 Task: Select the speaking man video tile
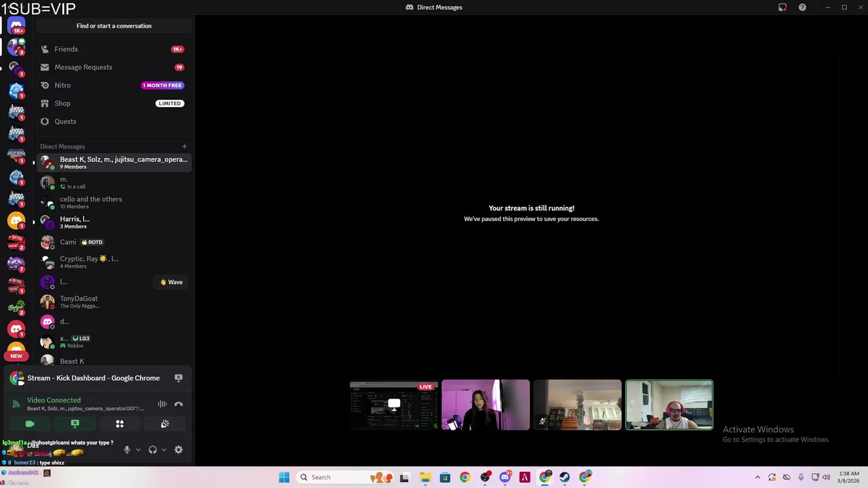[x=669, y=405]
